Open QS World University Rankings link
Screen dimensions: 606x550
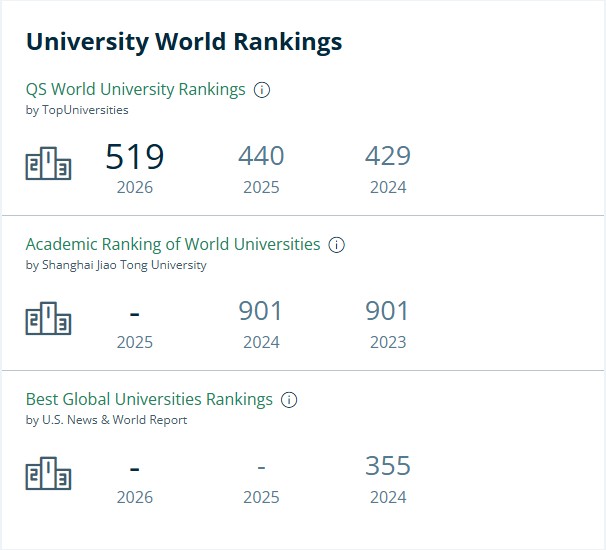[x=135, y=89]
